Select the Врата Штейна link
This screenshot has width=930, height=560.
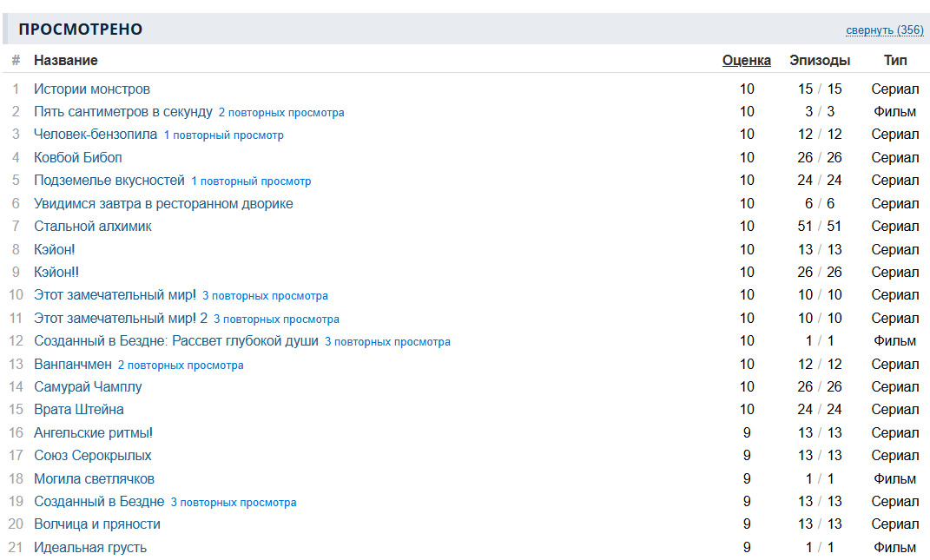(79, 410)
